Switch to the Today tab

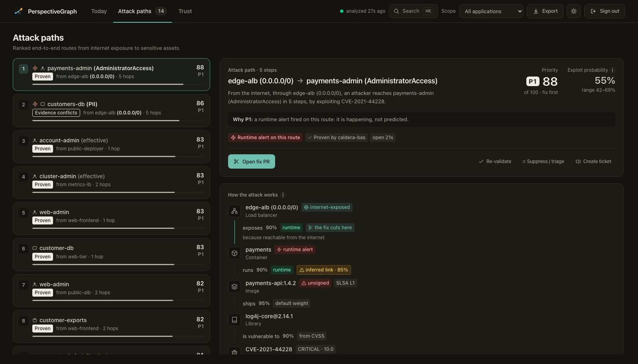[x=99, y=11]
